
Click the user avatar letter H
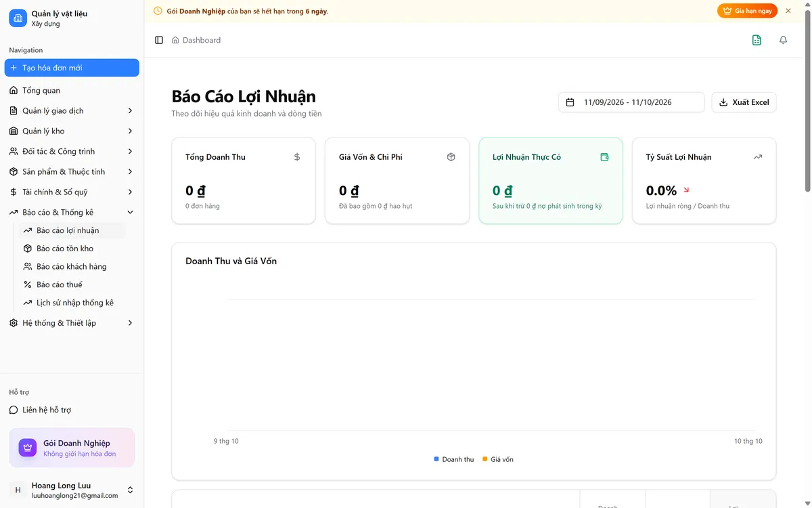(18, 490)
